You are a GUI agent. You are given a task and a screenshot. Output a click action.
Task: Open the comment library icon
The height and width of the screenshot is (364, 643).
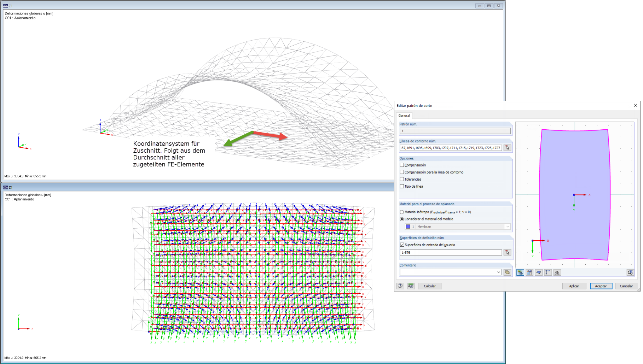[507, 272]
